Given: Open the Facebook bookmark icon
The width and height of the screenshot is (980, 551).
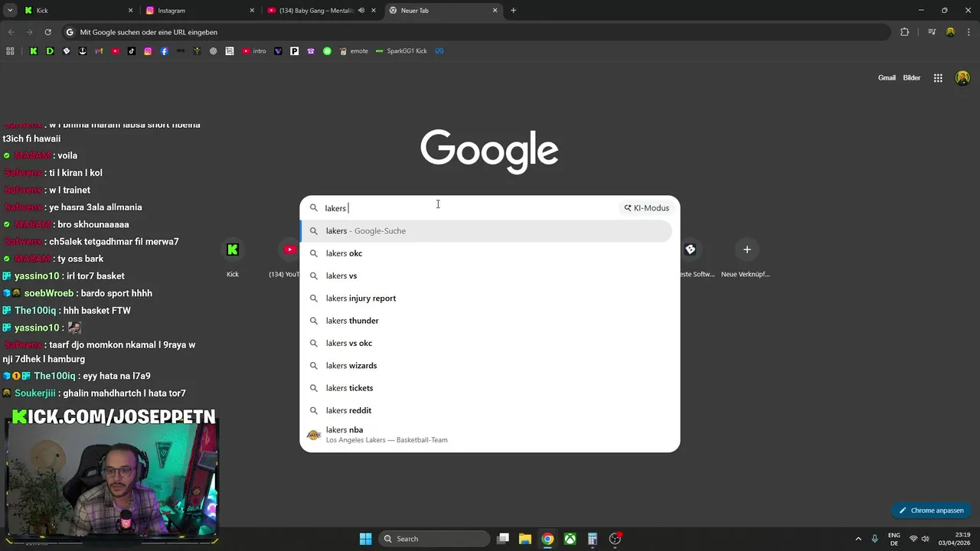Looking at the screenshot, I should point(165,51).
